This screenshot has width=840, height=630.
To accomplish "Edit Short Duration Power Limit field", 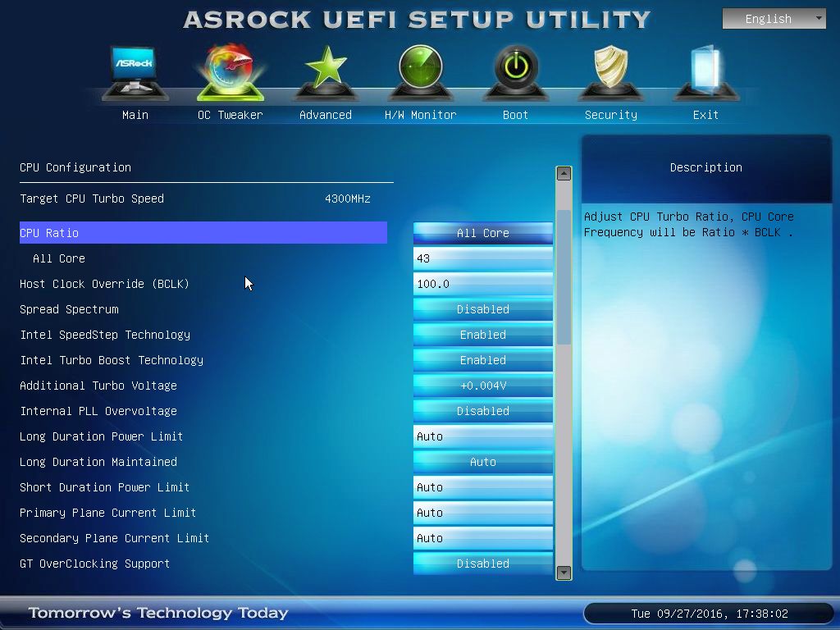I will (482, 487).
